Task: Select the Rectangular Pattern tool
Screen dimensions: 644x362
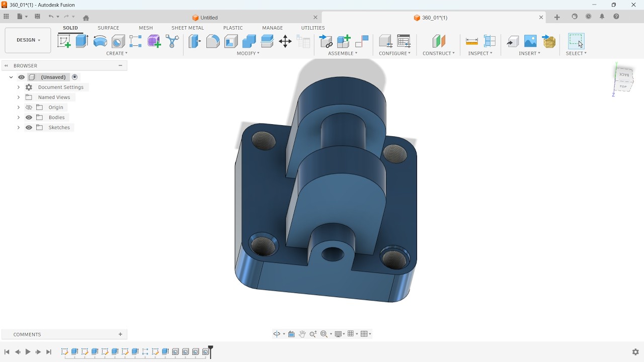Action: 136,41
